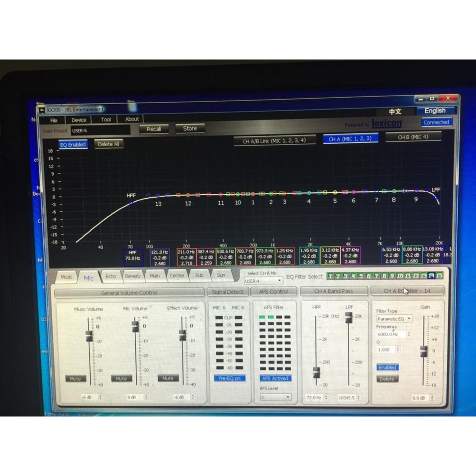Click the 3.12 KHz EQ band box
476x476 pixels.
point(330,256)
